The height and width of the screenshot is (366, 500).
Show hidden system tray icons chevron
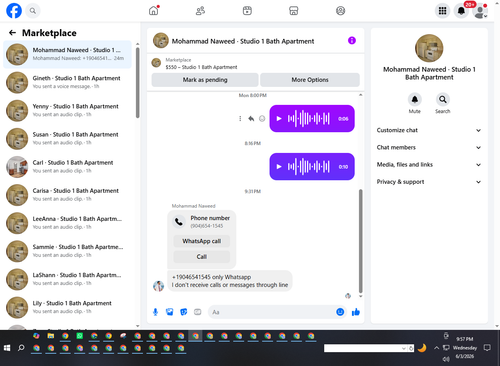pyautogui.click(x=436, y=348)
